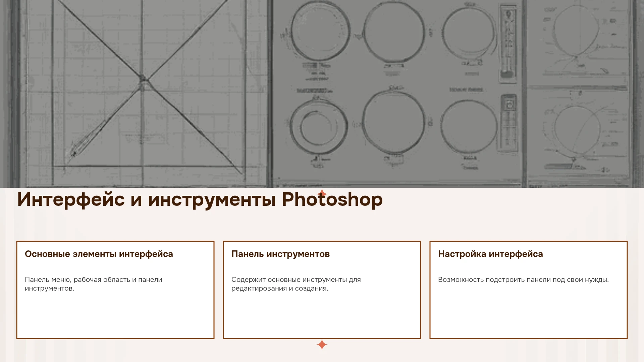
Task: Select the slide title Интерфейс и инструменты Photoshop
Action: (x=200, y=199)
